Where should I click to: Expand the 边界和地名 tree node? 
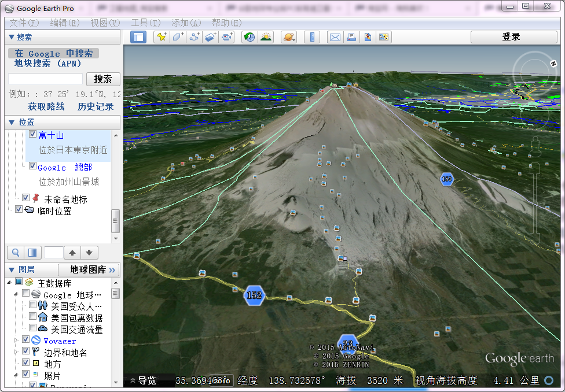pyautogui.click(x=16, y=352)
